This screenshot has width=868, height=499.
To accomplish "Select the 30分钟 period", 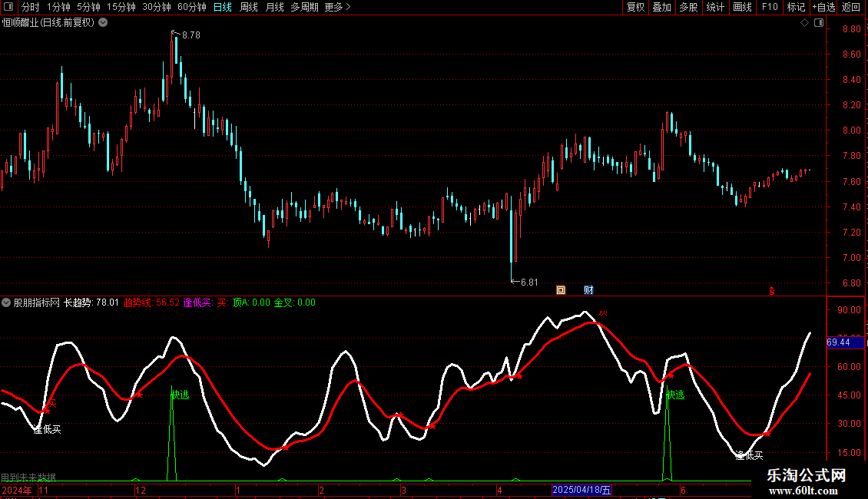I will pos(157,7).
